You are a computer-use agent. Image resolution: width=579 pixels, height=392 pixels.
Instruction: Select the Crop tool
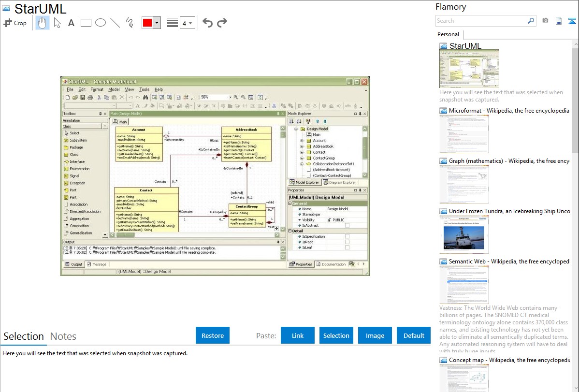15,23
